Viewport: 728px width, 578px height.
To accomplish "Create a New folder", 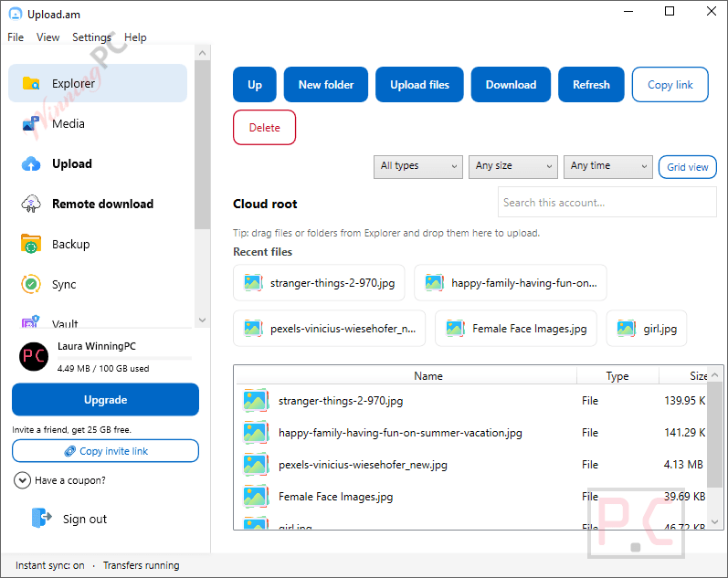I will 326,85.
